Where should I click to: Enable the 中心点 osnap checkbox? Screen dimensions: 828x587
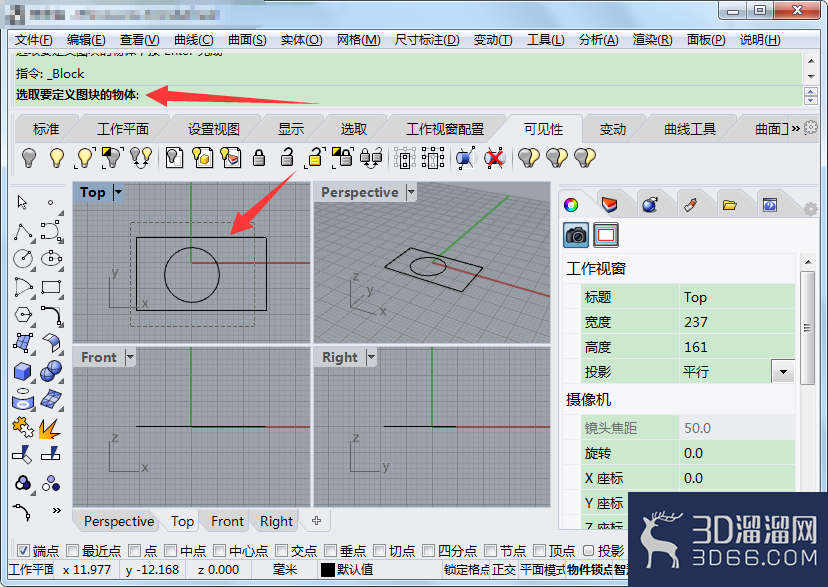220,551
